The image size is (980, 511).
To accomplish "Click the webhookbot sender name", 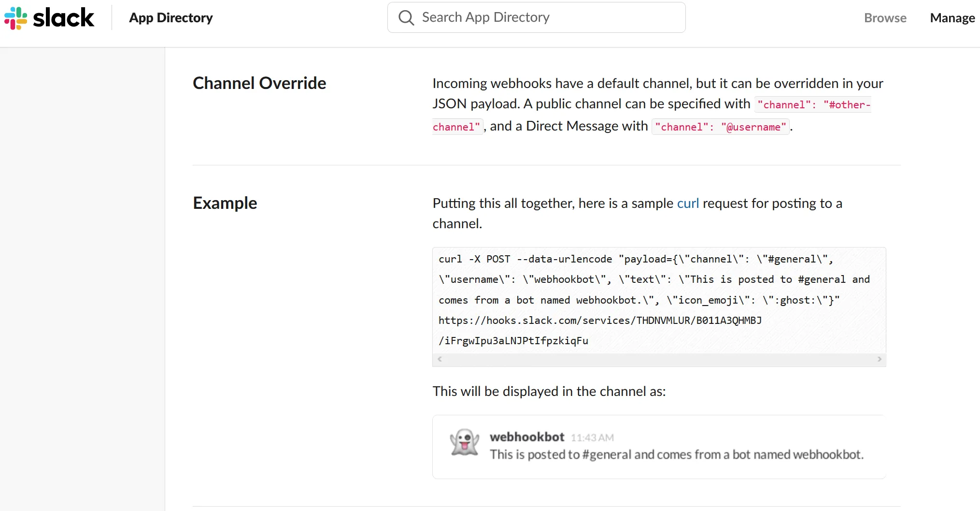I will point(527,437).
